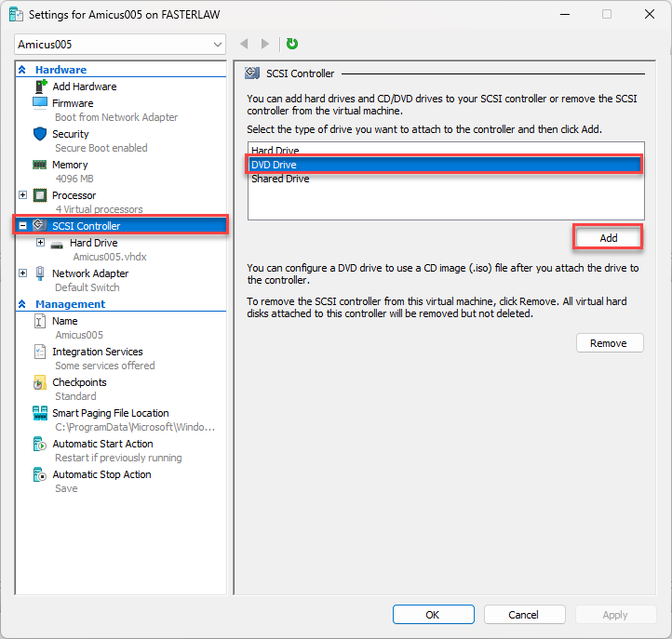Click the forward navigation arrow
The image size is (672, 639).
pos(265,44)
